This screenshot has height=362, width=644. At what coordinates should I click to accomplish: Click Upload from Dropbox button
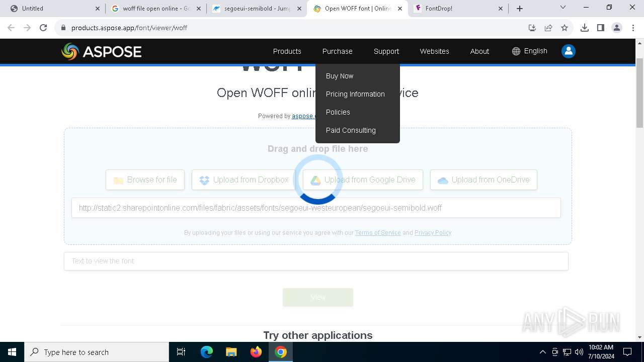click(244, 179)
